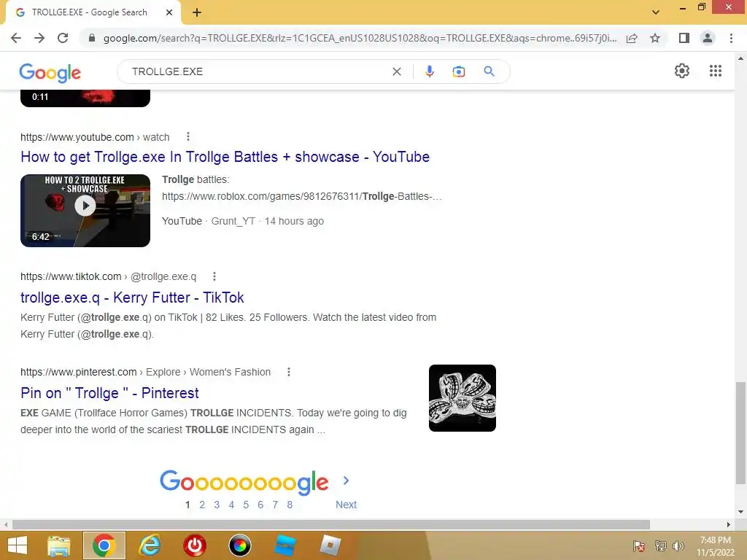Open red power button app in taskbar
Viewport: 747px width, 560px height.
tap(195, 545)
